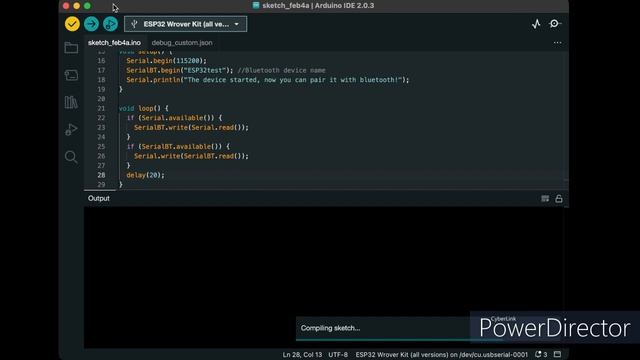Switch to the sketch_feb4a.ino tab
The image size is (640, 360).
[x=114, y=43]
